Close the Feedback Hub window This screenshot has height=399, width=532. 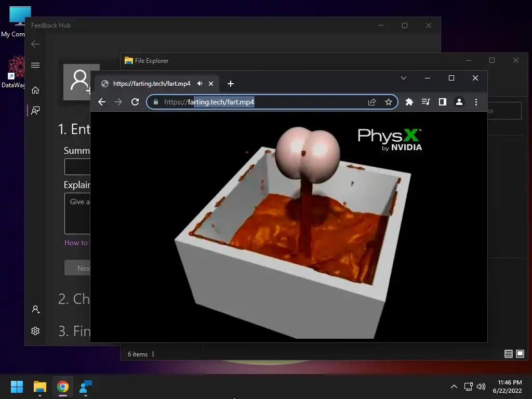coord(429,25)
